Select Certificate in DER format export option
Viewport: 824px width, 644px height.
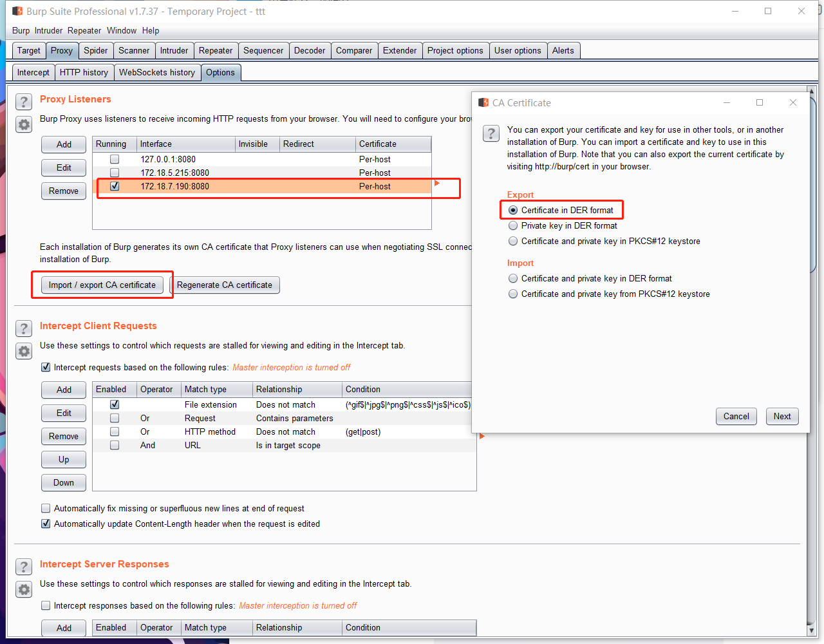(513, 210)
